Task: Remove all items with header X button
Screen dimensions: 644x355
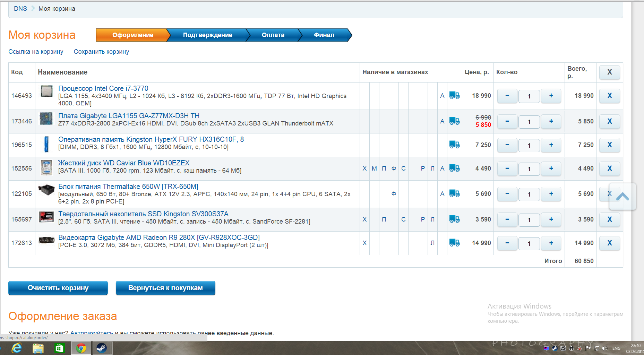Action: 609,72
